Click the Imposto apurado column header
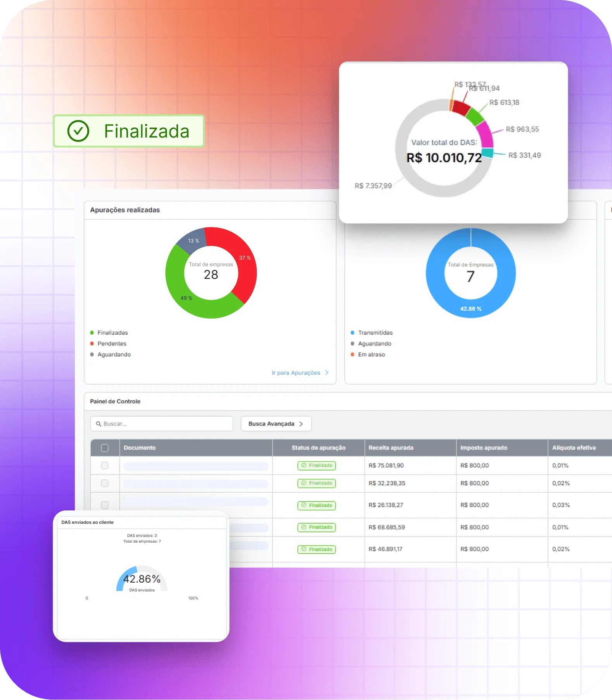The height and width of the screenshot is (700, 612). point(484,448)
